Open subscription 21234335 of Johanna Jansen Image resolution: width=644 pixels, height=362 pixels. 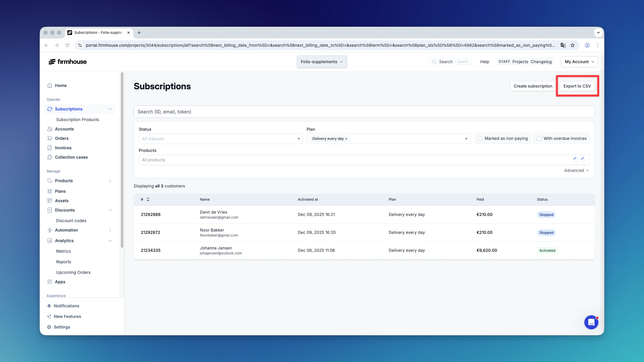(151, 250)
